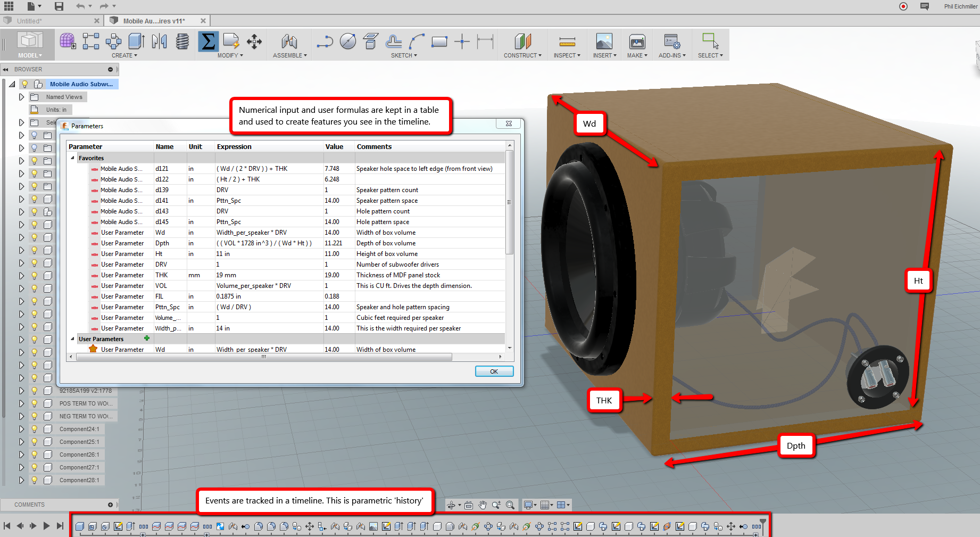Image resolution: width=980 pixels, height=537 pixels.
Task: Select the sketch Offset tool
Action: point(394,41)
